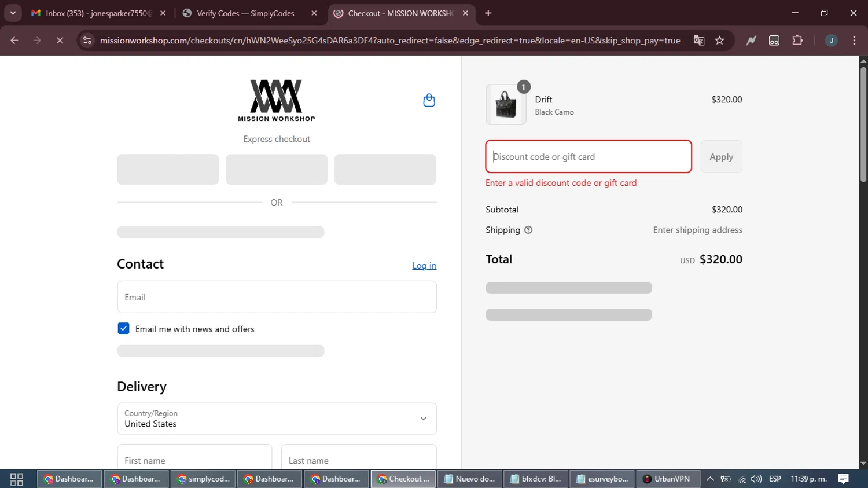Image resolution: width=868 pixels, height=488 pixels.
Task: Click the battery tray icon
Action: pyautogui.click(x=726, y=479)
